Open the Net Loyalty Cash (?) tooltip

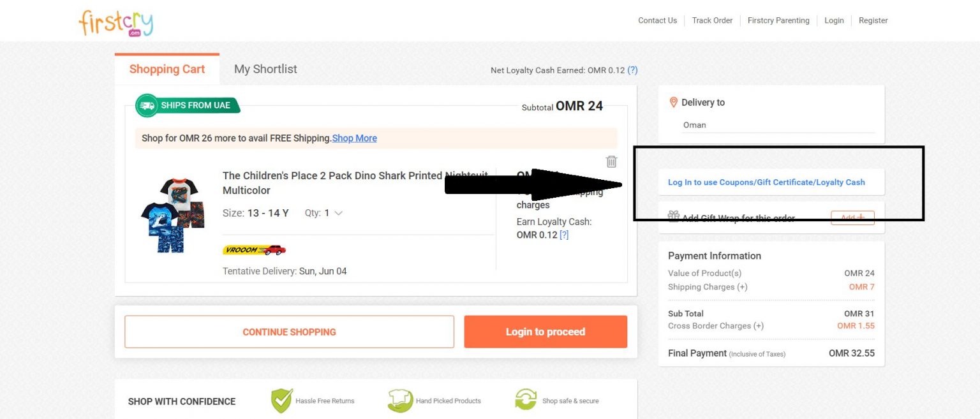[632, 70]
